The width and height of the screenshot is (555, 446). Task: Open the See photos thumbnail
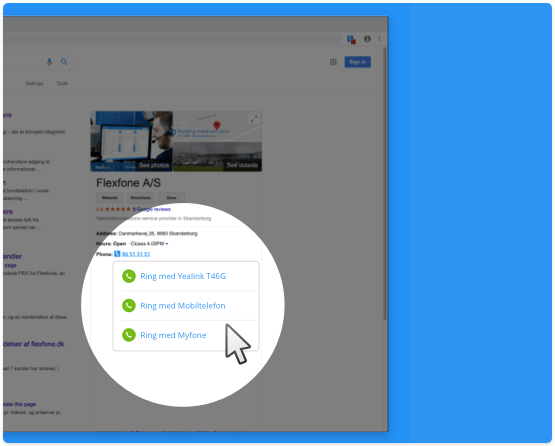(131, 142)
